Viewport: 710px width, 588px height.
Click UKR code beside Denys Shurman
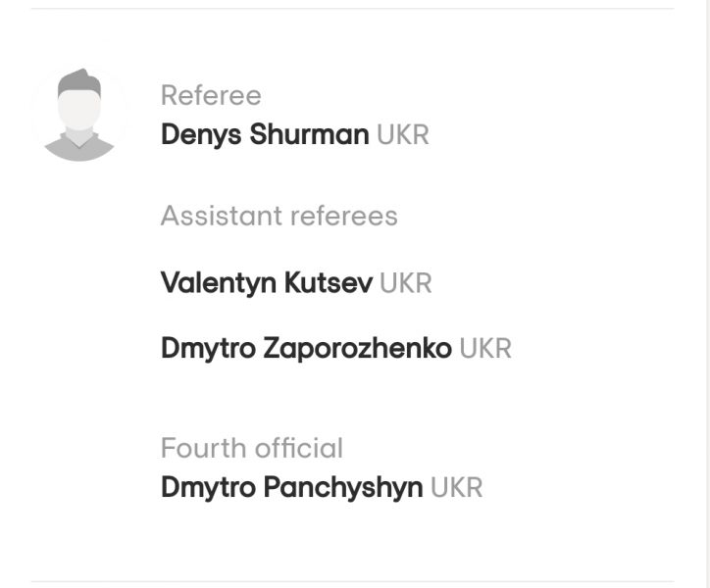pyautogui.click(x=402, y=135)
